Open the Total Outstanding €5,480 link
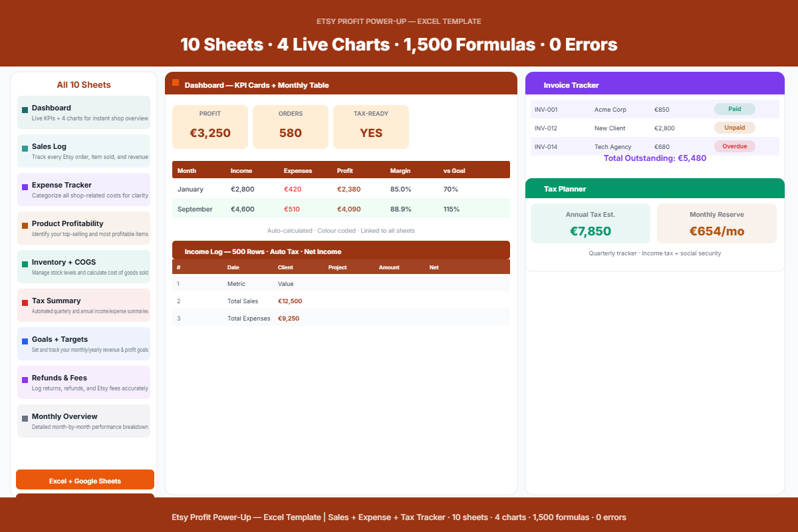This screenshot has height=532, width=798. click(x=655, y=158)
